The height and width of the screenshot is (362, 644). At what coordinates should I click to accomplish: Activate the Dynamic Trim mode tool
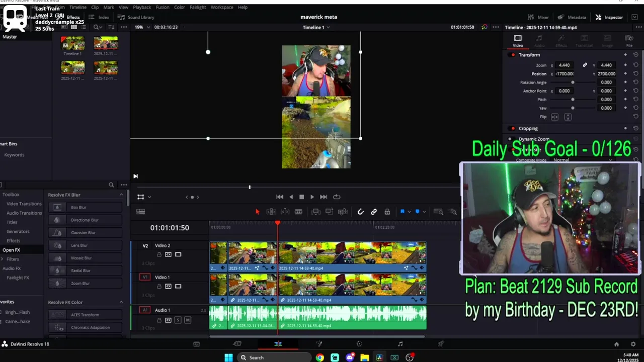285,212
